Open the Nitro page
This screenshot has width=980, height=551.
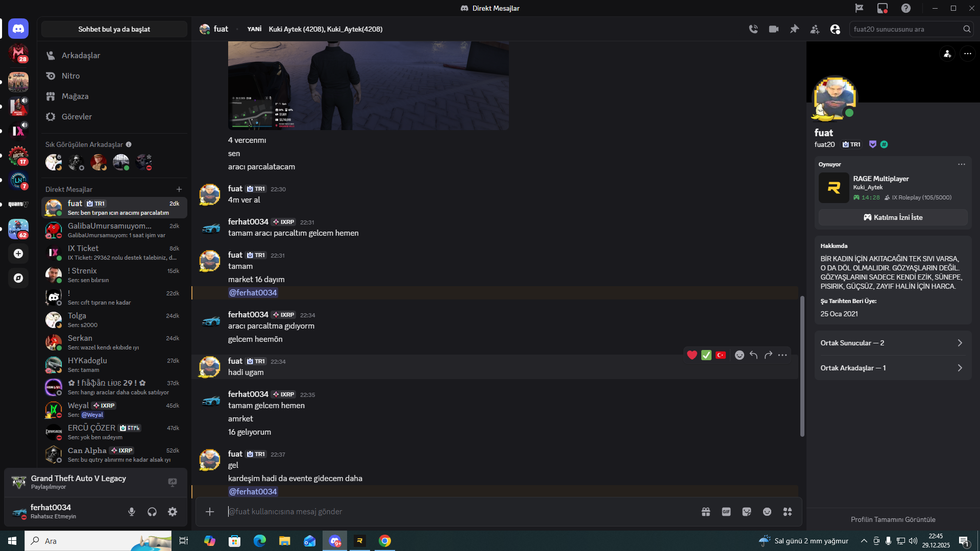[x=114, y=76]
